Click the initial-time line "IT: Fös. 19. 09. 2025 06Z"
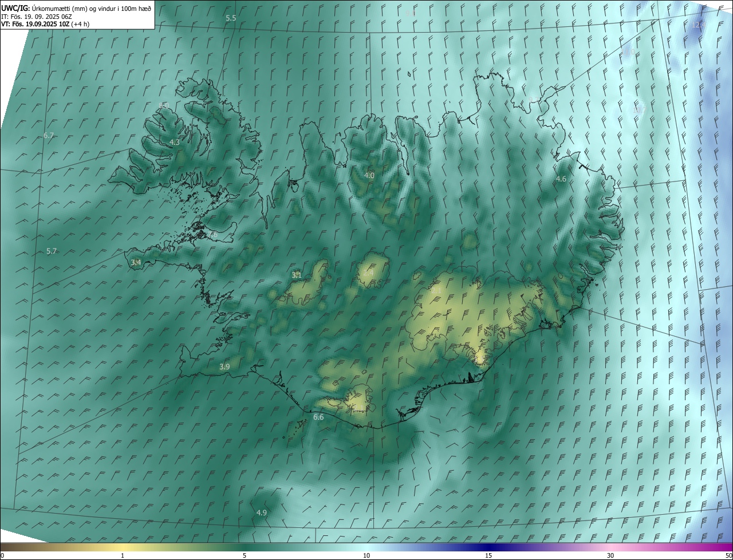This screenshot has width=733, height=560. coord(37,17)
